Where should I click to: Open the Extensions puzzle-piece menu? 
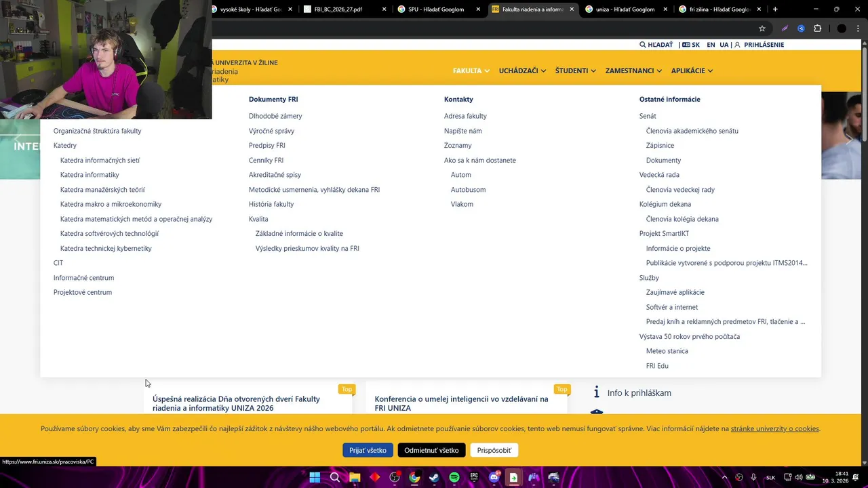pyautogui.click(x=817, y=28)
